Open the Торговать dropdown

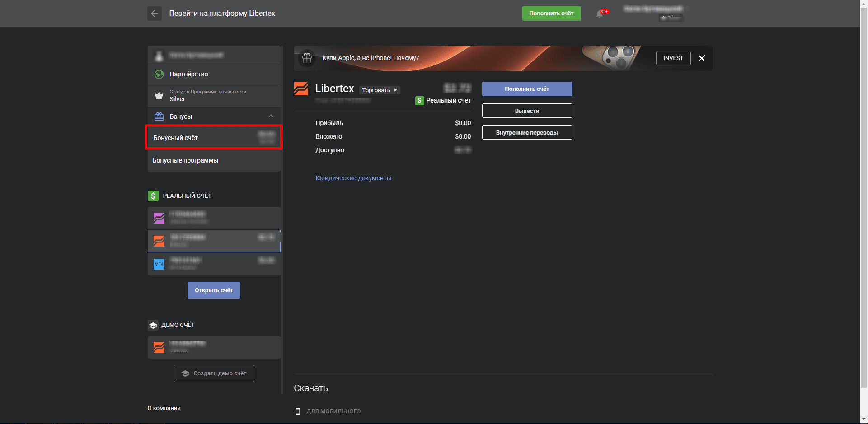pyautogui.click(x=380, y=90)
